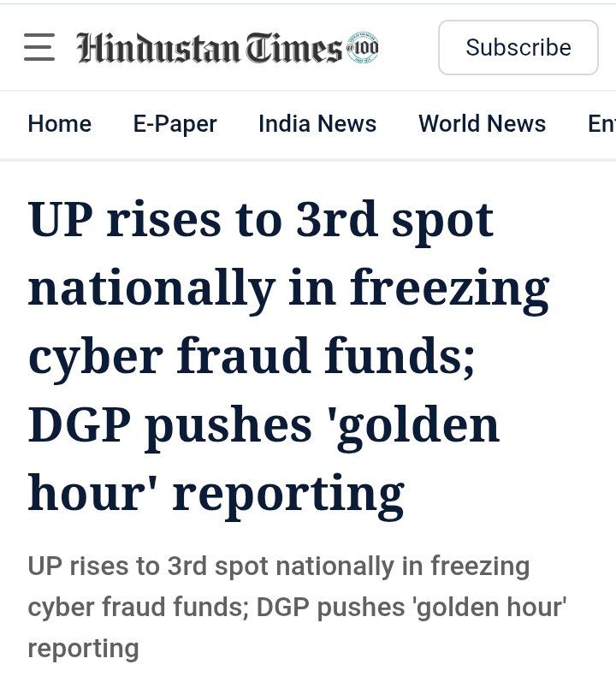Select the World News tab
The image size is (616, 694).
[x=482, y=124]
